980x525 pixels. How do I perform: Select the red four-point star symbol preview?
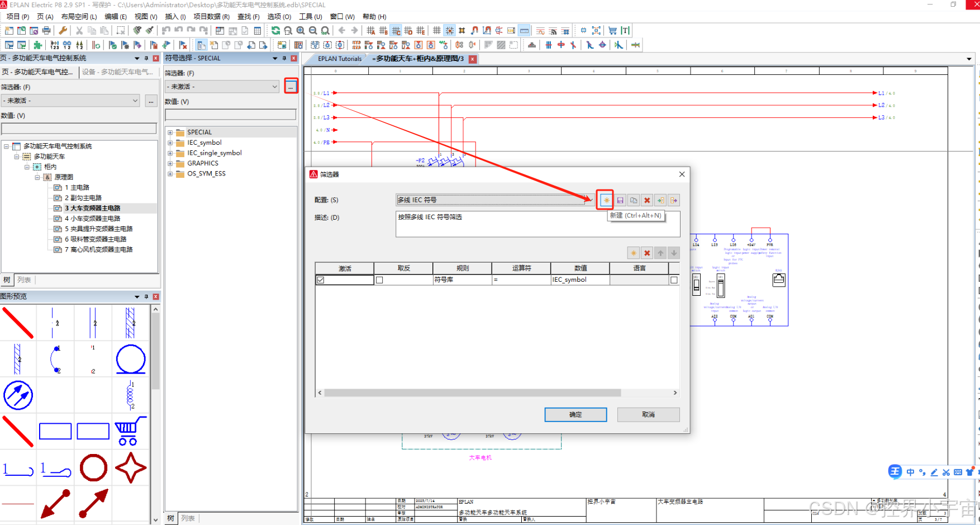coord(131,467)
